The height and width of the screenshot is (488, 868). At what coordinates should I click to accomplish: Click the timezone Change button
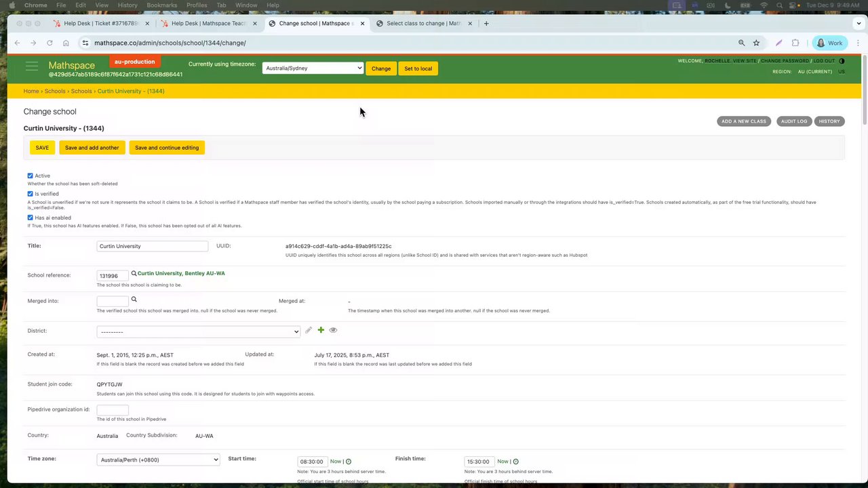point(381,68)
